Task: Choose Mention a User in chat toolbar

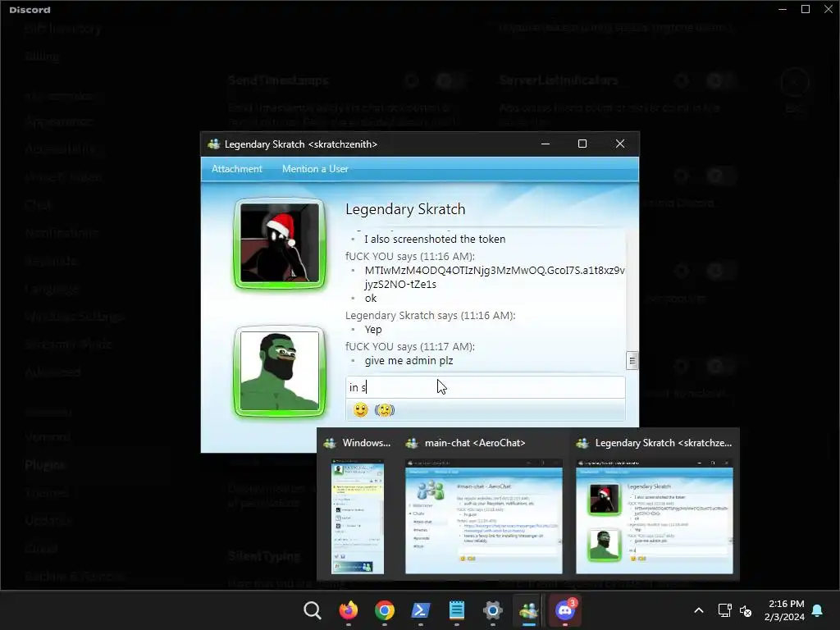Action: coord(315,169)
